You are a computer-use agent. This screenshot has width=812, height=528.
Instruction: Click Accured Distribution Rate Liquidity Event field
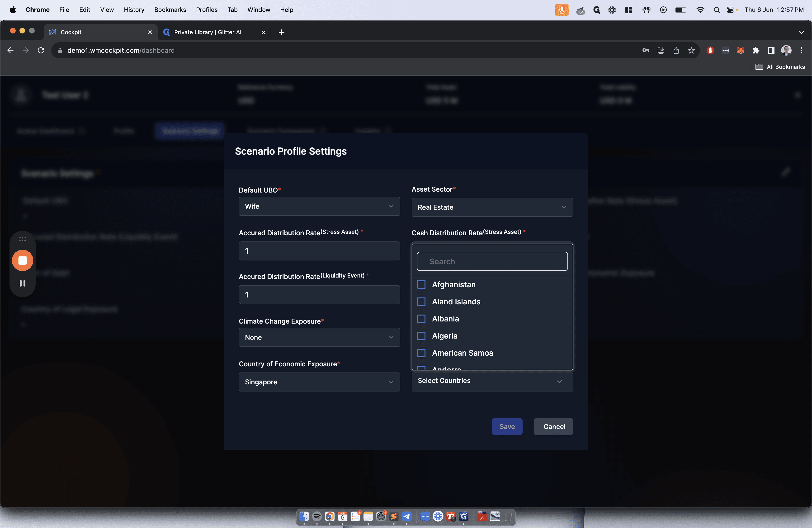click(319, 295)
